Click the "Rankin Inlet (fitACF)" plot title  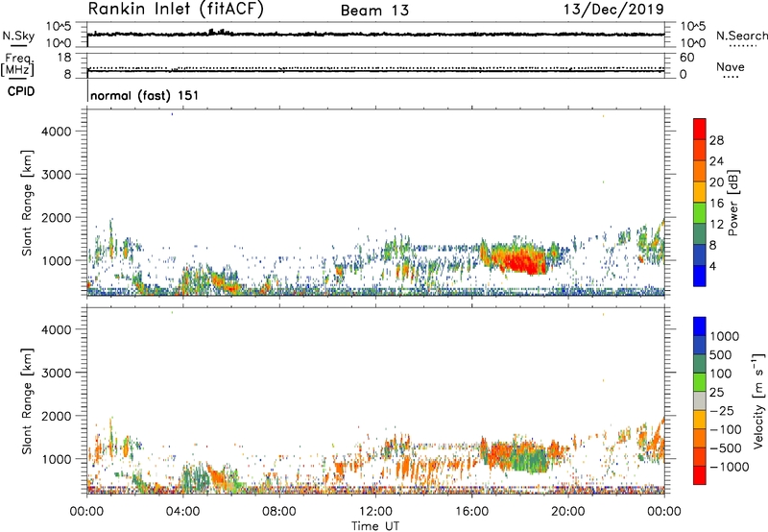pos(176,10)
